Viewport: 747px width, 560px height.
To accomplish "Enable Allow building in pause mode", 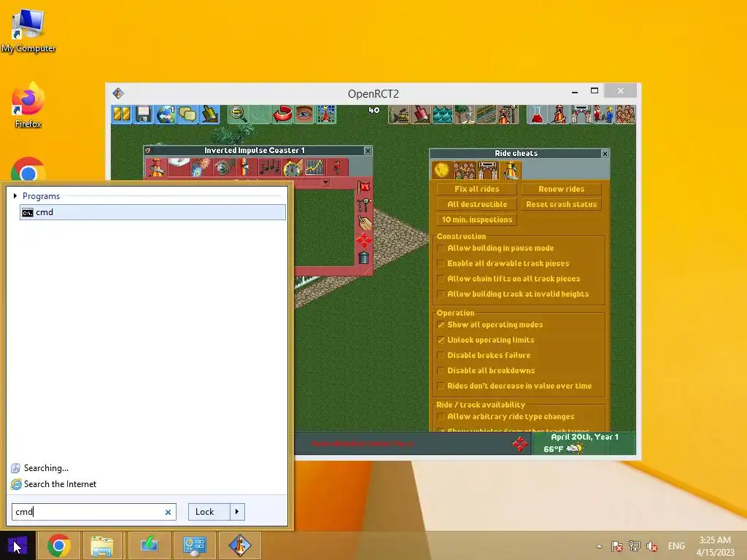I will (x=441, y=248).
